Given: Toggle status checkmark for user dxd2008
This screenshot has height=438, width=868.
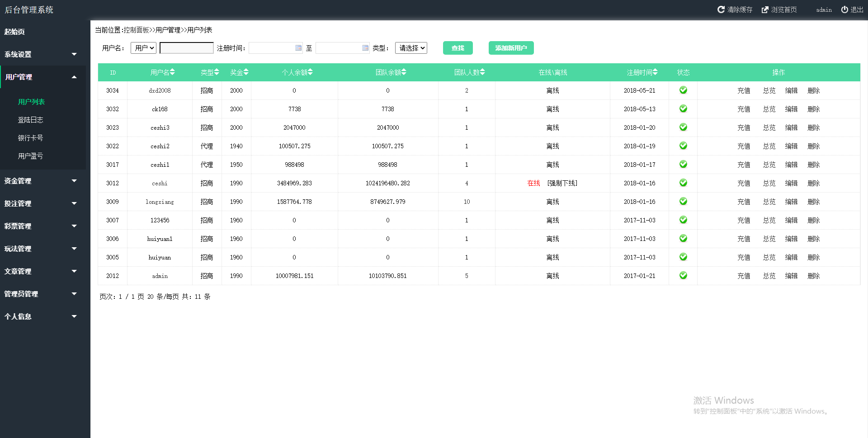Looking at the screenshot, I should click(683, 90).
